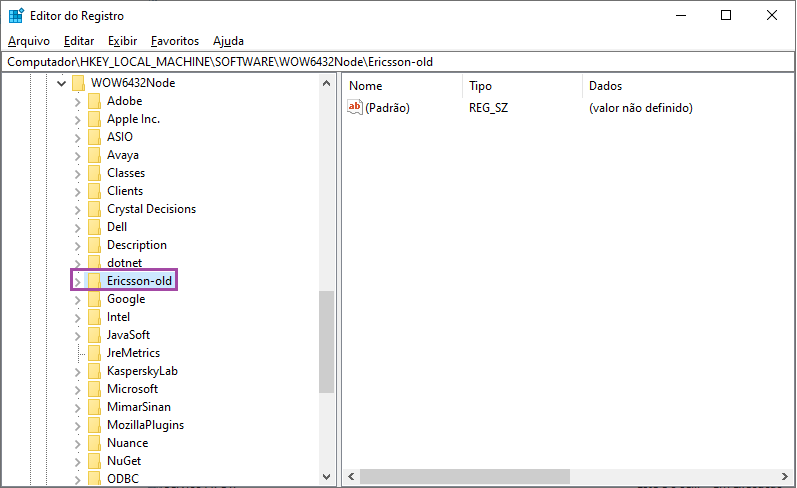Screen dimensions: 797x488
Task: Expand the KasperskyLab key
Action: tap(77, 372)
